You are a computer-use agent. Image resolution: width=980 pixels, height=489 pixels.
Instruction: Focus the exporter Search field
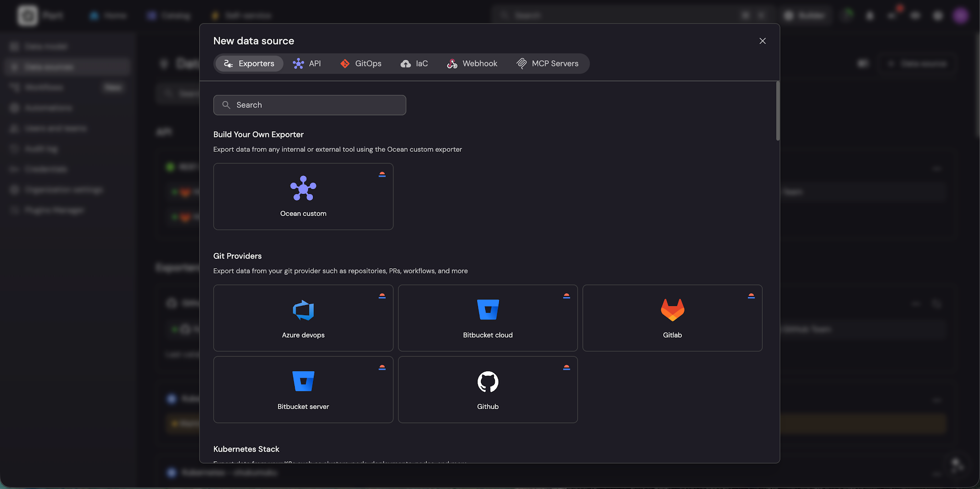tap(310, 105)
